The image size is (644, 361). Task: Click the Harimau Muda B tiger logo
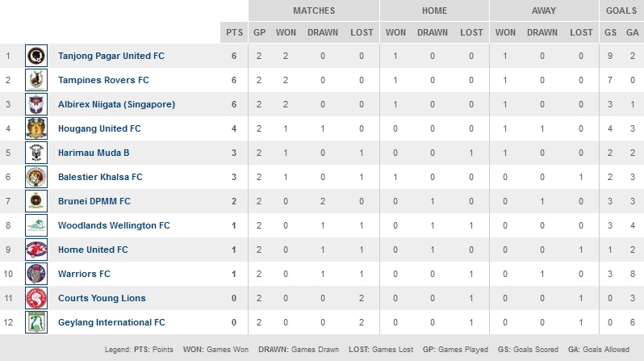pyautogui.click(x=36, y=153)
